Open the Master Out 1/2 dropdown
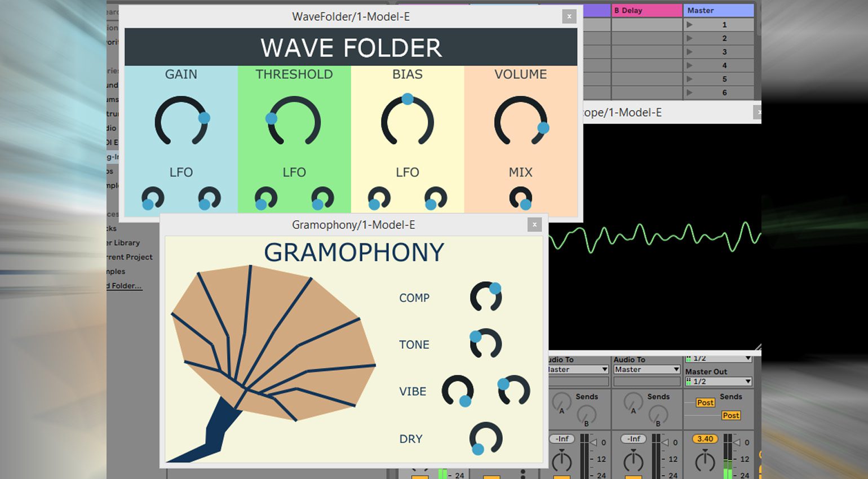The width and height of the screenshot is (868, 479). pyautogui.click(x=719, y=382)
